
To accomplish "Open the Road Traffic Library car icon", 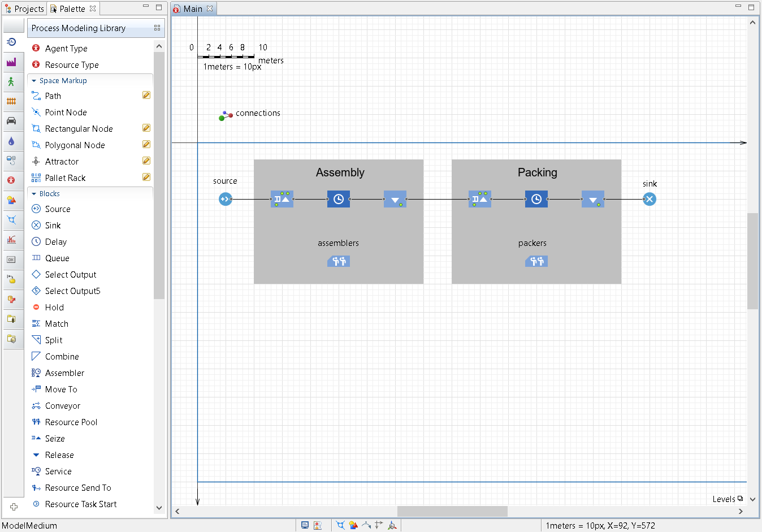I will 11,121.
